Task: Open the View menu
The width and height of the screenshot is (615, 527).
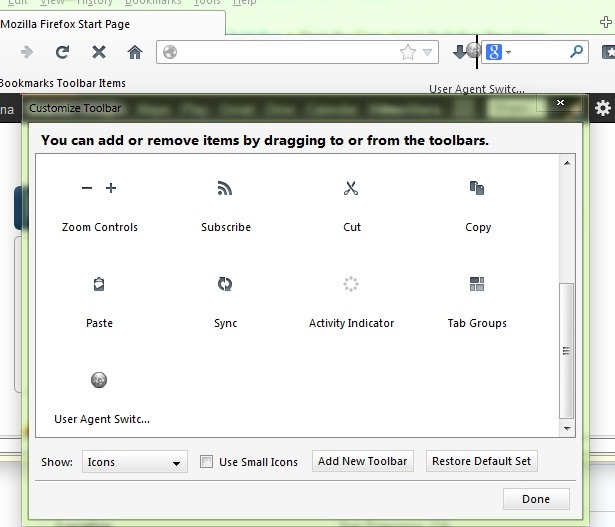Action: [x=52, y=2]
